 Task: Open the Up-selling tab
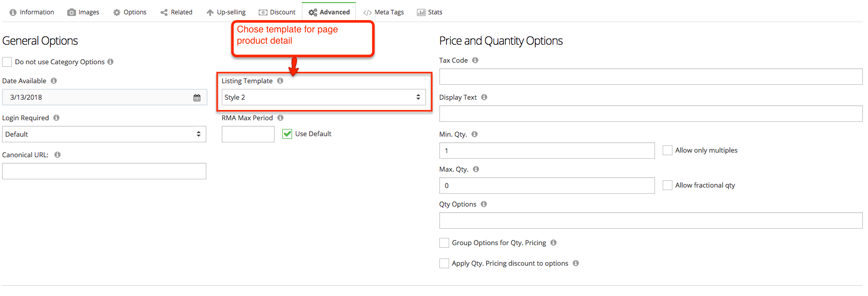[x=226, y=12]
